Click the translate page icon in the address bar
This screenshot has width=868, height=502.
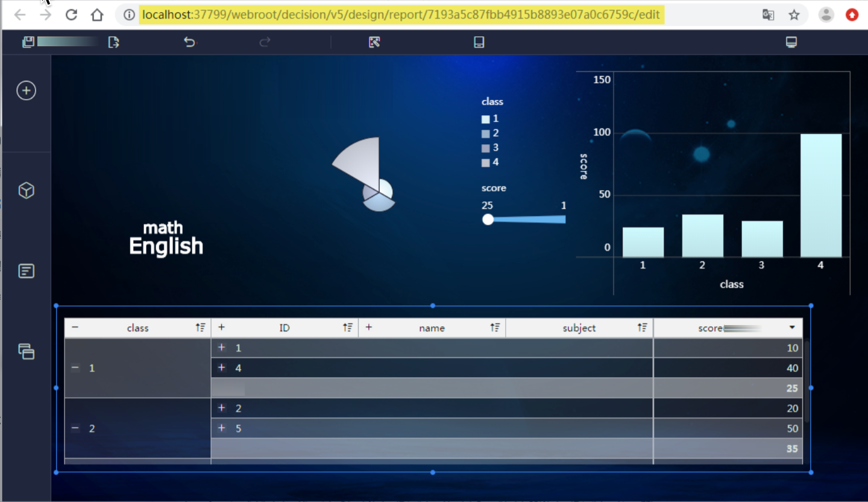[768, 15]
